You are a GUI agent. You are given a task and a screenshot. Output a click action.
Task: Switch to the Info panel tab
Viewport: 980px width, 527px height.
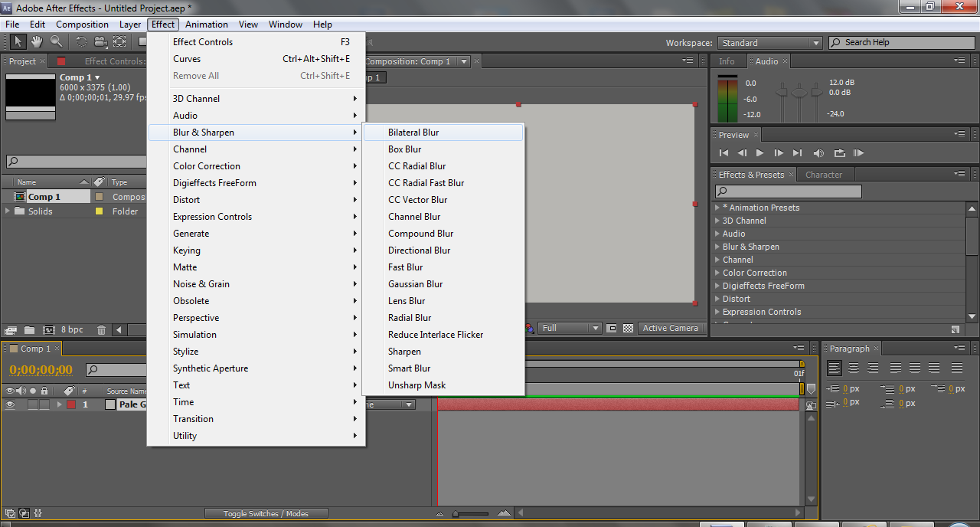click(727, 61)
